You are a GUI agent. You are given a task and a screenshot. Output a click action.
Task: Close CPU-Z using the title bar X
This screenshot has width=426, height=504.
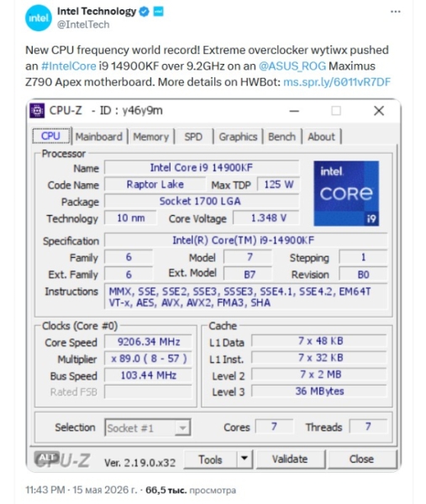coord(379,111)
